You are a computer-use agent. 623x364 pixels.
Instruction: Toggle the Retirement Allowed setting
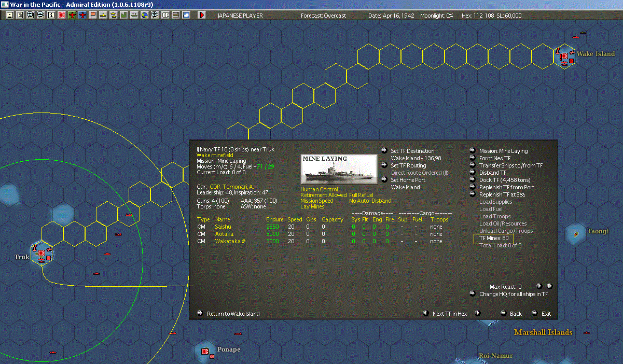tap(324, 195)
